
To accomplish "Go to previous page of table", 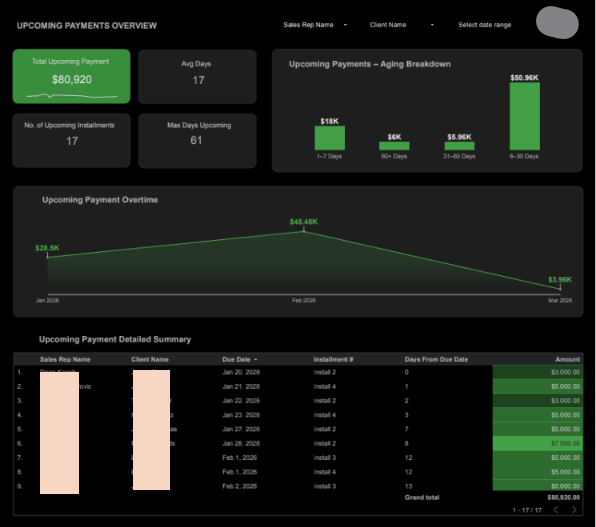I will 556,510.
